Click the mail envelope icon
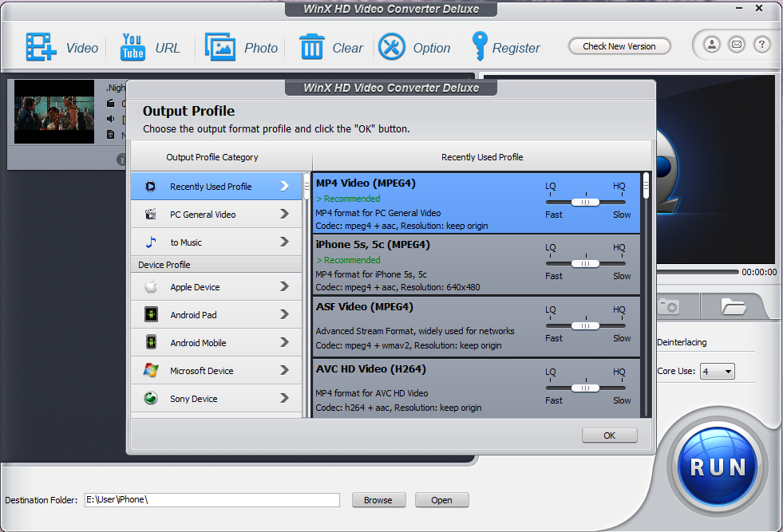This screenshot has height=532, width=783. pos(737,45)
